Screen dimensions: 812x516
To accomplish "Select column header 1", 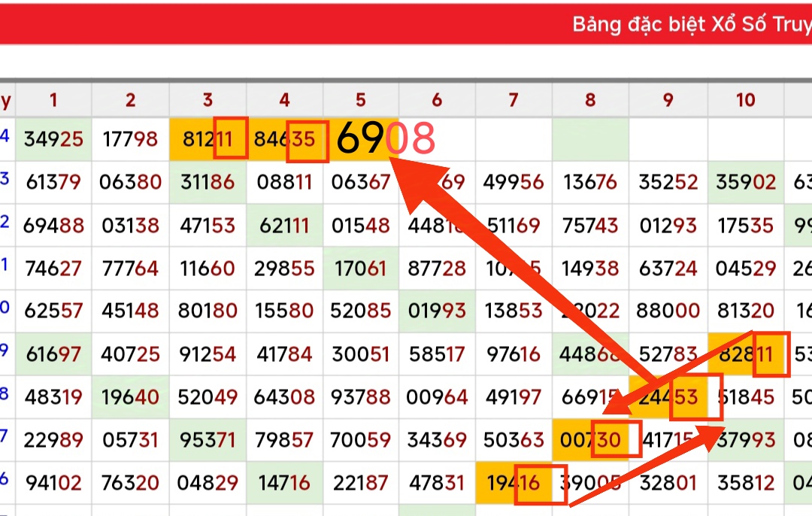I will tap(53, 100).
